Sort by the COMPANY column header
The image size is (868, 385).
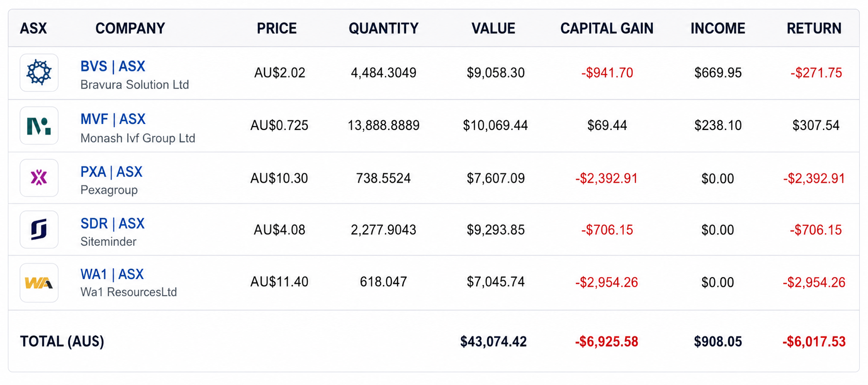130,29
